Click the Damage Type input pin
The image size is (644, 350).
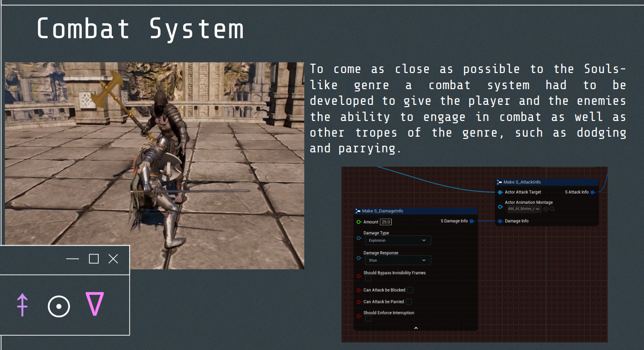pyautogui.click(x=359, y=238)
